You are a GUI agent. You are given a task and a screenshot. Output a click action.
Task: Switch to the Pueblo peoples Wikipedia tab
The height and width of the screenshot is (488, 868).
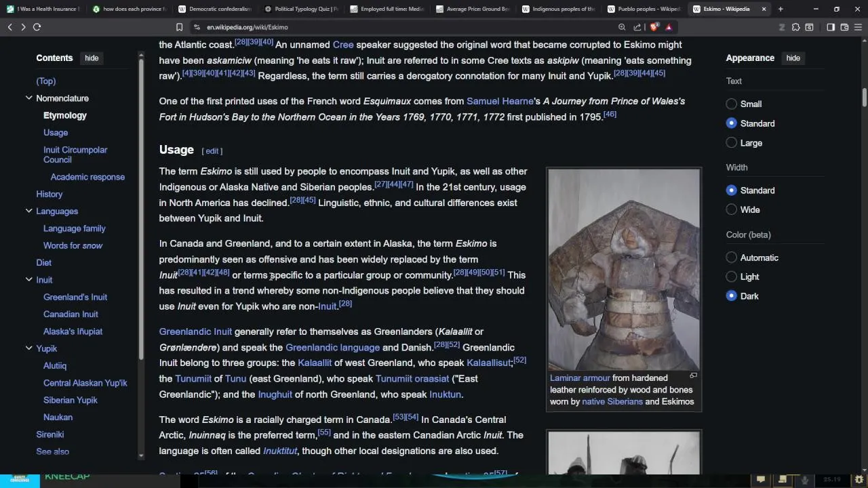pyautogui.click(x=644, y=9)
